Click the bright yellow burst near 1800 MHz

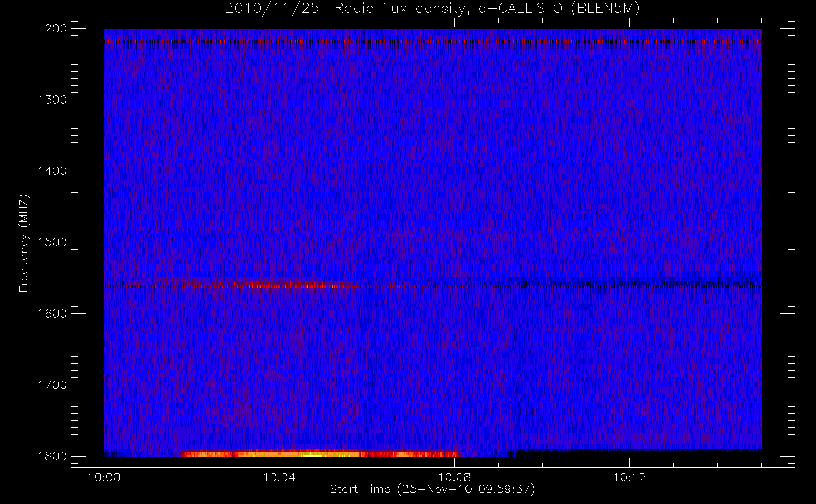click(321, 454)
